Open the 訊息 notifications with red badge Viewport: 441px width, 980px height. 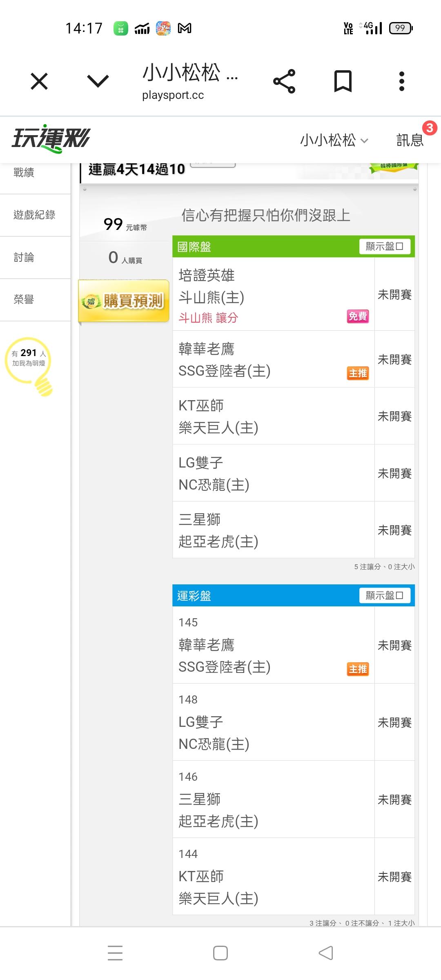coord(410,140)
